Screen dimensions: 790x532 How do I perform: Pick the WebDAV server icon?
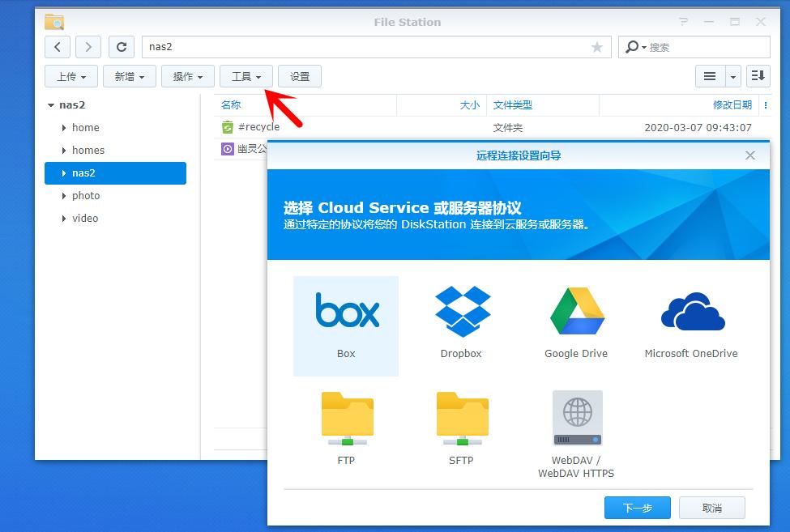pos(578,419)
